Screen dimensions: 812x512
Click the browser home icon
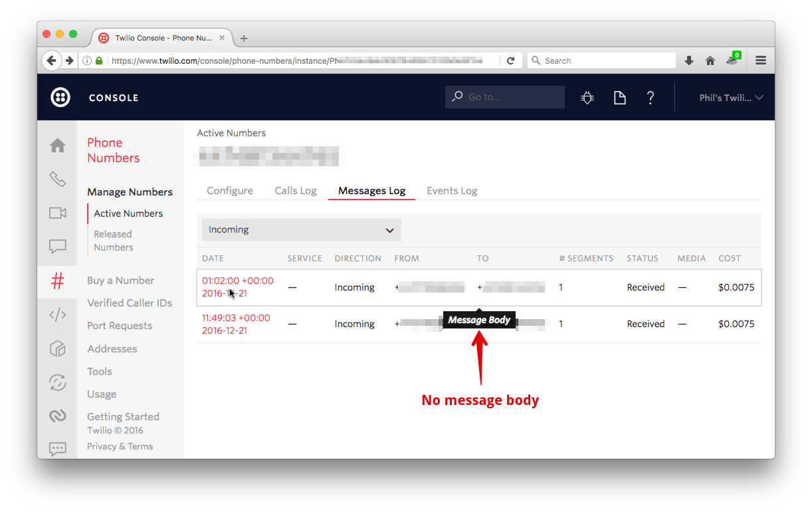pyautogui.click(x=710, y=61)
